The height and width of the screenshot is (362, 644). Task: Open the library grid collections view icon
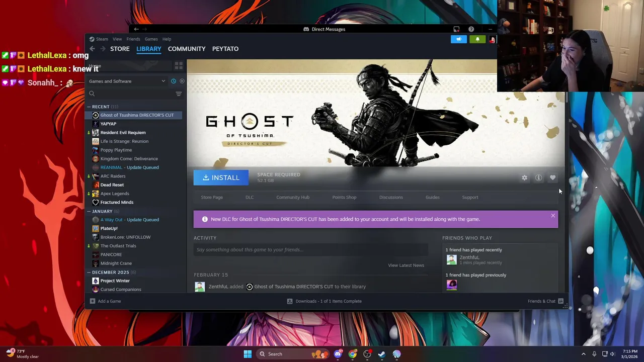179,66
